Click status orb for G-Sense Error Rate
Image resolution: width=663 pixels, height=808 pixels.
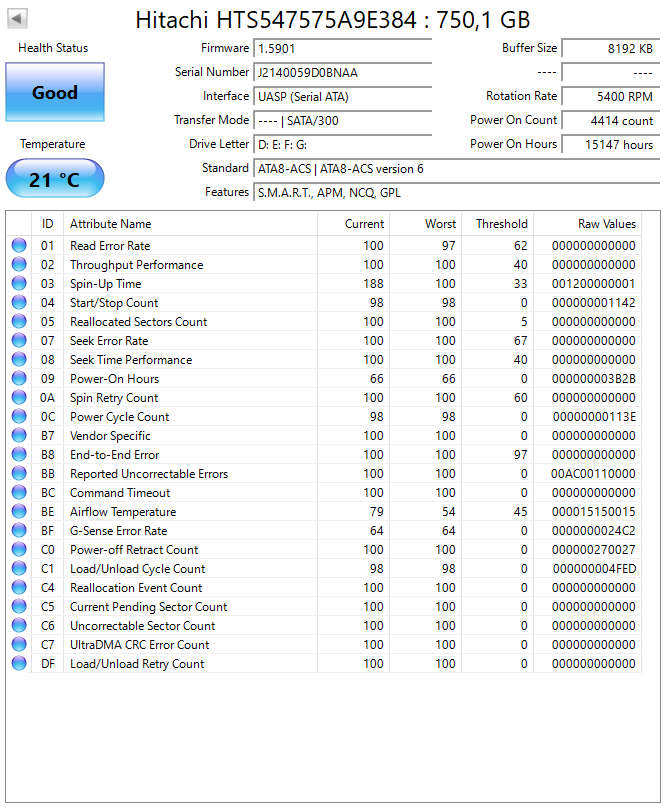click(19, 530)
